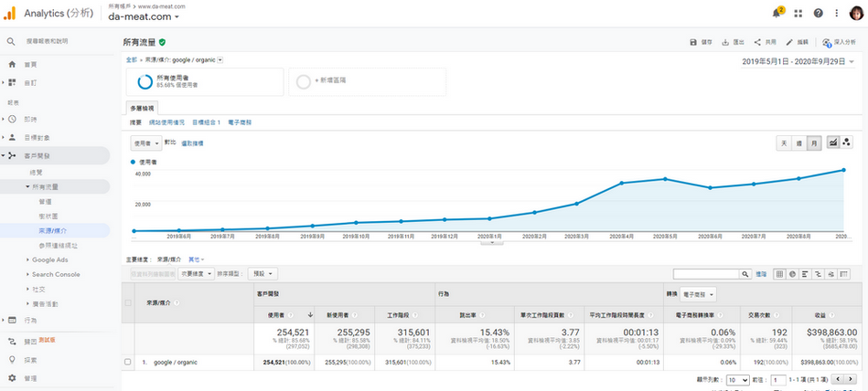The height and width of the screenshot is (391, 868).
Task: Click the user account avatar
Action: pos(856,14)
